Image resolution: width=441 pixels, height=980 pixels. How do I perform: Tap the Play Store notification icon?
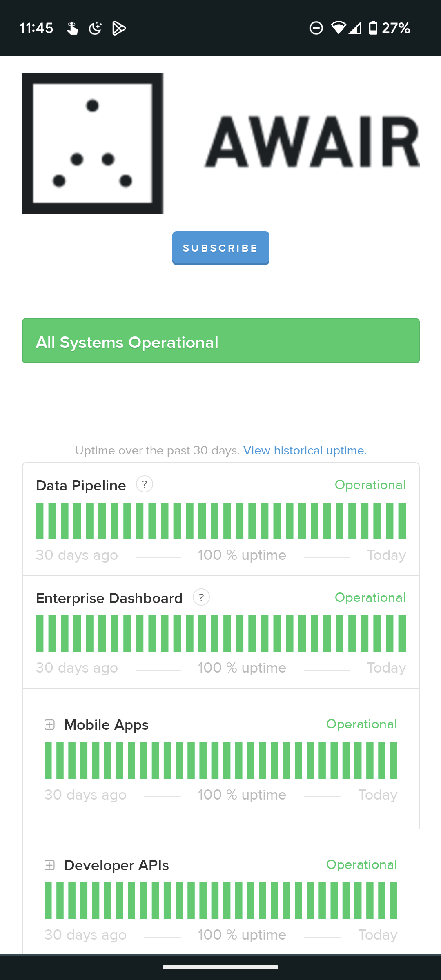pyautogui.click(x=119, y=28)
